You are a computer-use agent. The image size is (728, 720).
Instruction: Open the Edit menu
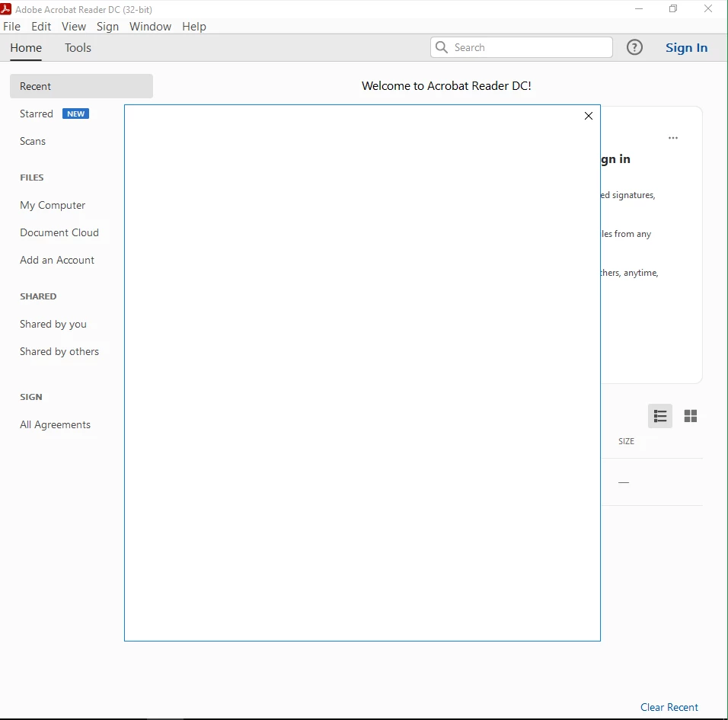pyautogui.click(x=41, y=27)
